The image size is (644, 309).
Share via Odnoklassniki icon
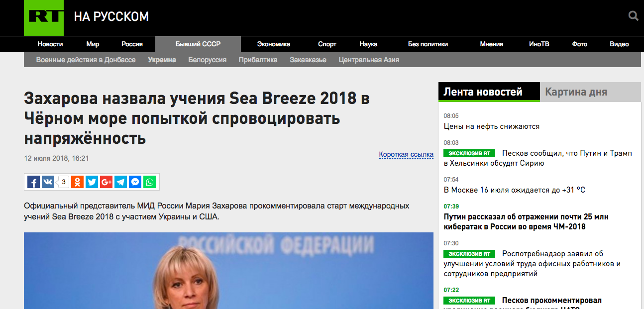click(77, 182)
